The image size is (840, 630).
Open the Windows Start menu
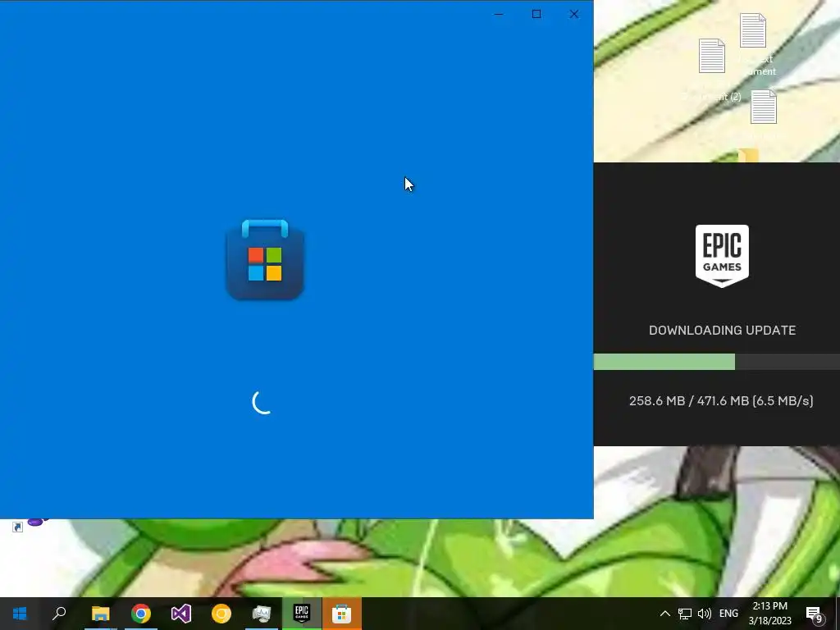click(20, 614)
